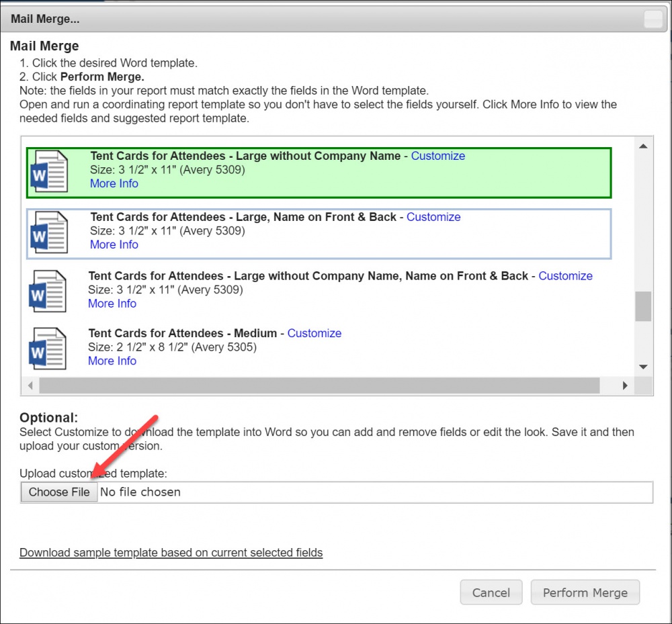The width and height of the screenshot is (672, 624).
Task: Click Word icon for Tent Cards Medium template
Action: point(47,348)
